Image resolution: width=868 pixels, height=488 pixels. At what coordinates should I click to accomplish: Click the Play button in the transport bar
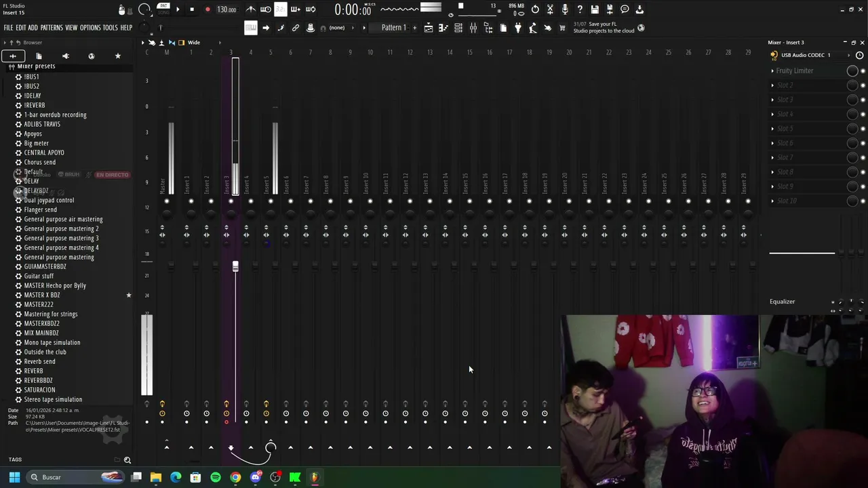(x=178, y=9)
